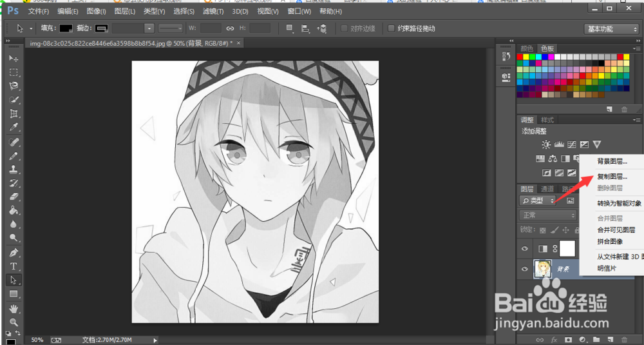The image size is (644, 345).
Task: Click the Delete layer trash icon
Action: point(625,339)
